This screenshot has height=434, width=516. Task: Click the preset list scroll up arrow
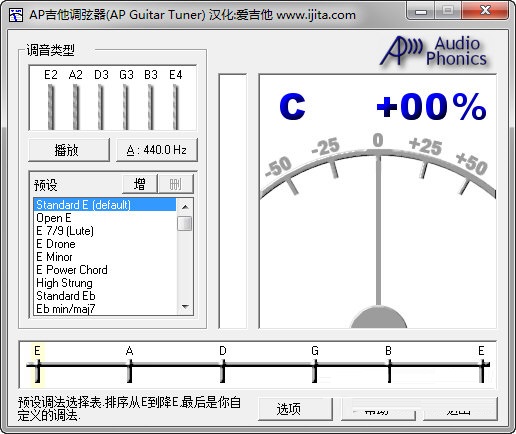[185, 207]
